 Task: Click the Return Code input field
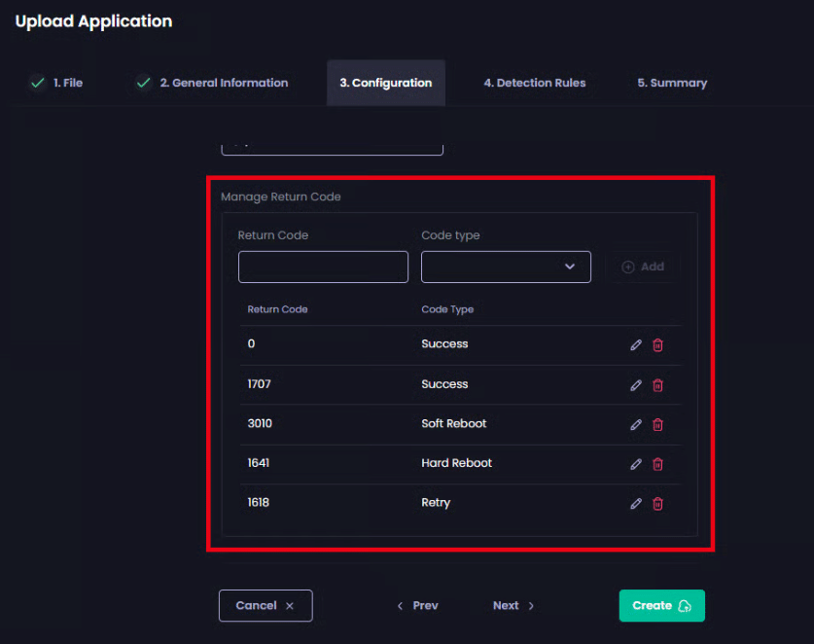323,267
